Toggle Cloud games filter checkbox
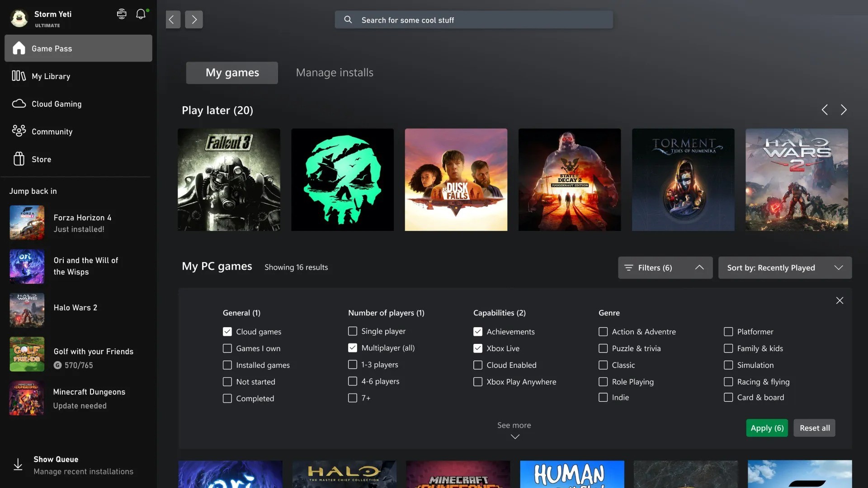This screenshot has width=868, height=488. [226, 331]
